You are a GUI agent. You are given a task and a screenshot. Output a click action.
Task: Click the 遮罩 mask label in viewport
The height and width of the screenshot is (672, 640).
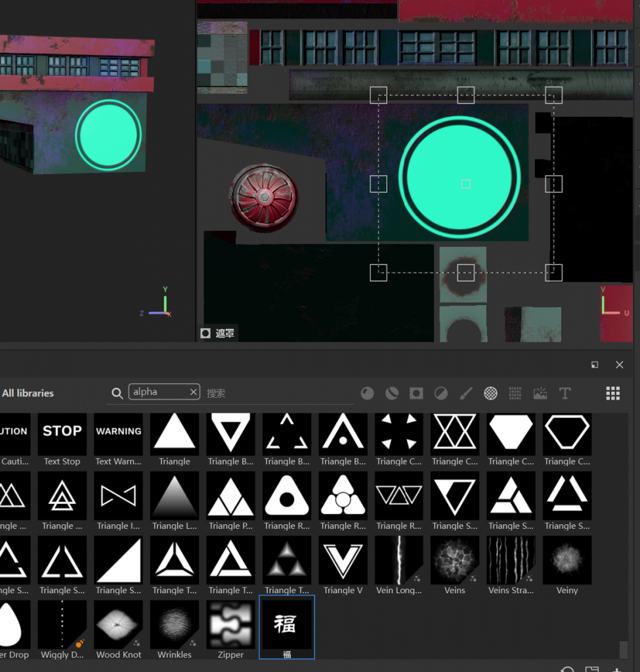pos(218,333)
